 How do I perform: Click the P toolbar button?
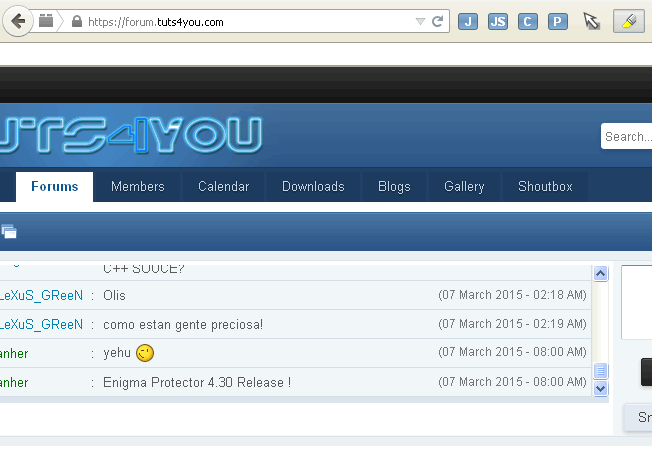(x=558, y=22)
